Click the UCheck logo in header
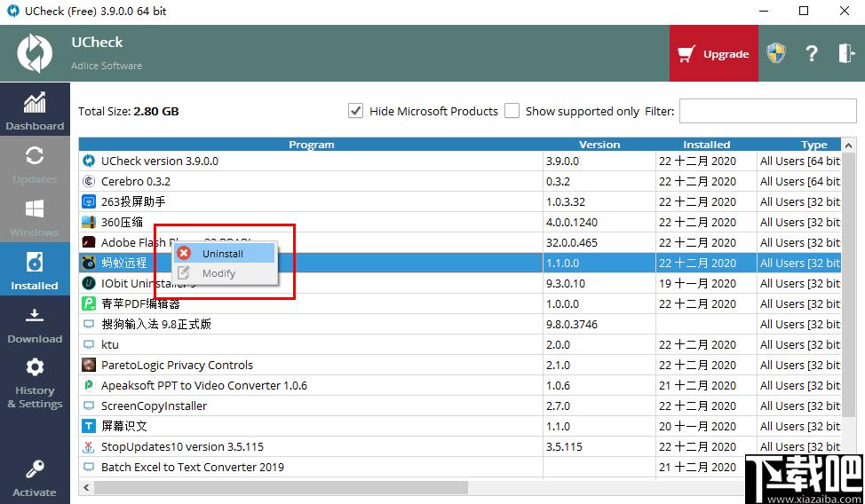 tap(35, 53)
